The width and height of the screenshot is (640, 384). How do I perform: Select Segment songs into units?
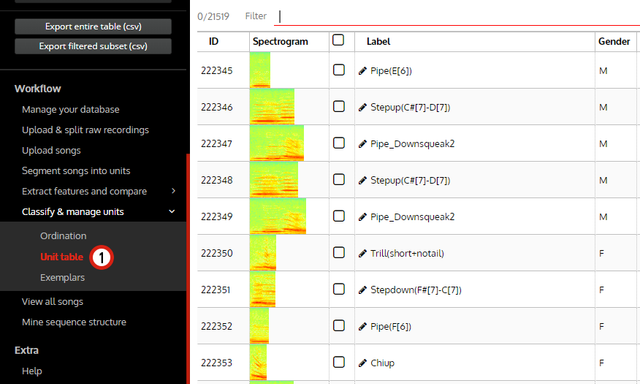point(76,171)
